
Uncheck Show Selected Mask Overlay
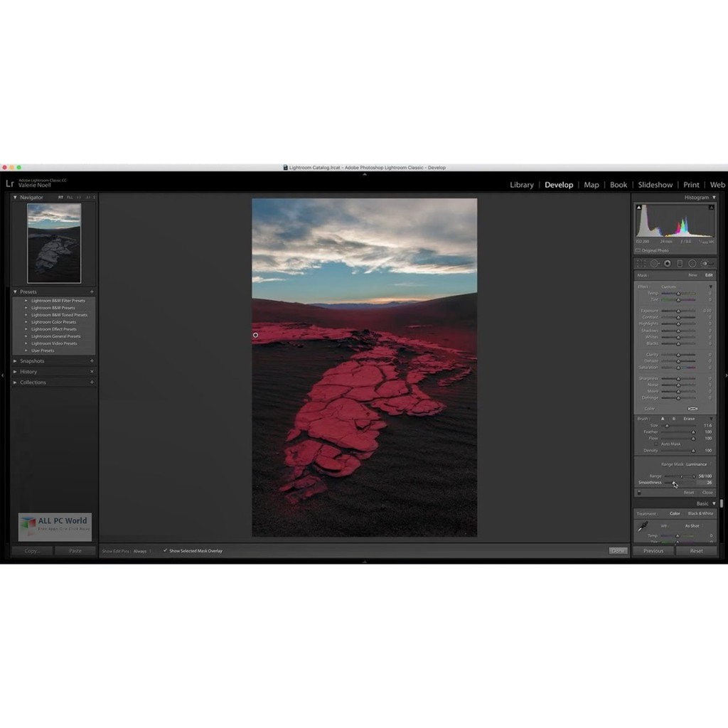pyautogui.click(x=165, y=551)
